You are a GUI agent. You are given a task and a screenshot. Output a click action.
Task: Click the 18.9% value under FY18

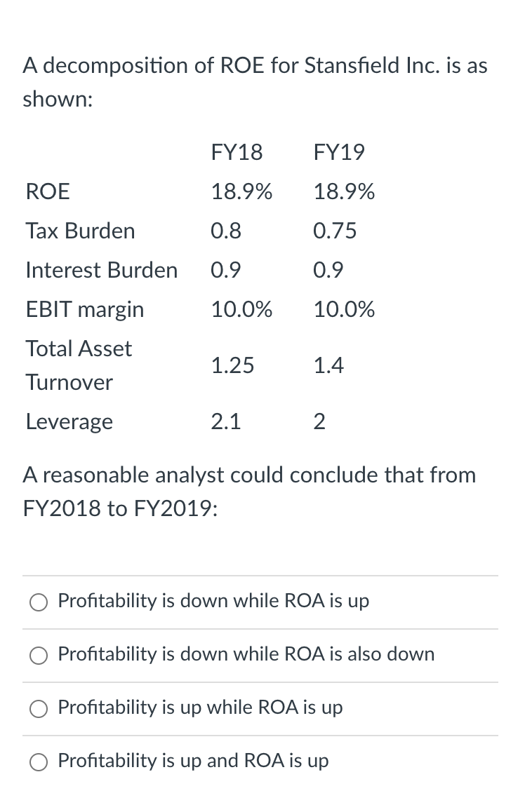tap(241, 191)
